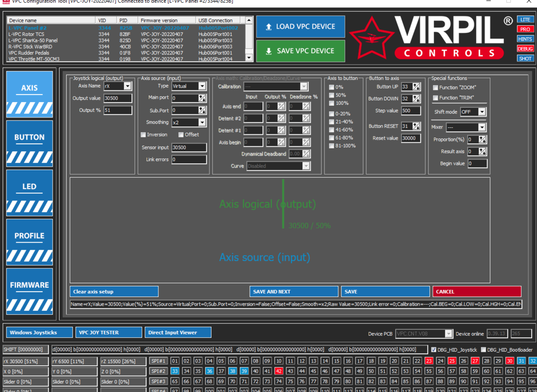Open VPC JOY TESTER

click(x=109, y=332)
